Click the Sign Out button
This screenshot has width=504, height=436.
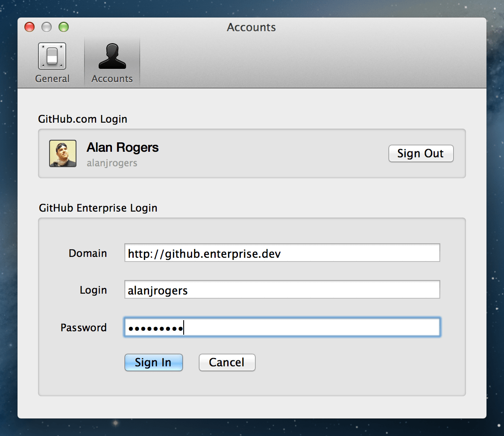tap(421, 153)
